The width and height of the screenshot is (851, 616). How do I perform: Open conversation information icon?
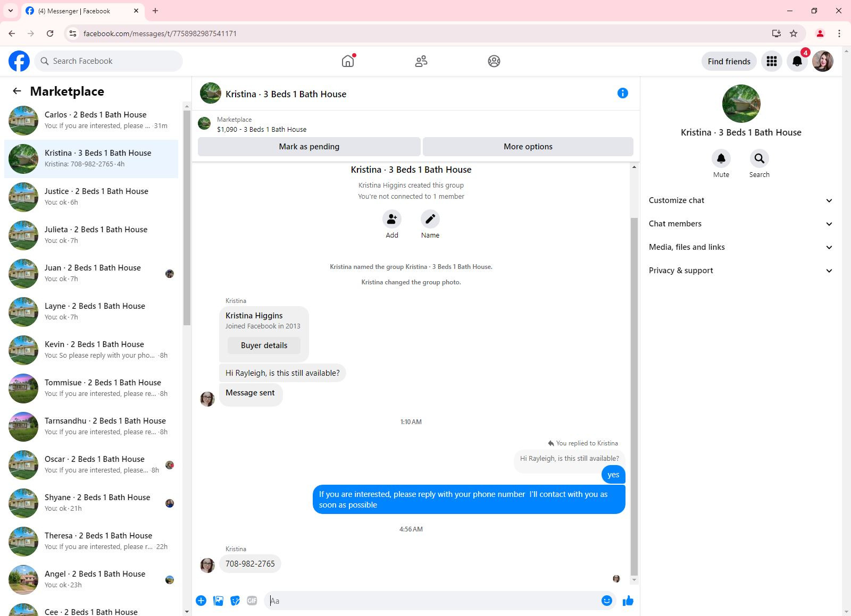(623, 93)
